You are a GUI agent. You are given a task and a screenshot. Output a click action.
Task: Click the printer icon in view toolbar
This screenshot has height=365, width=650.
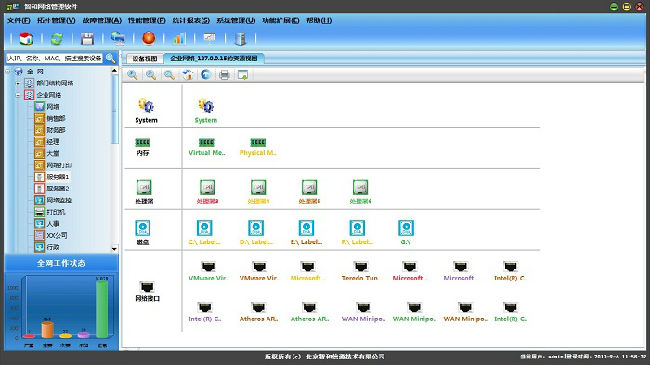point(224,75)
